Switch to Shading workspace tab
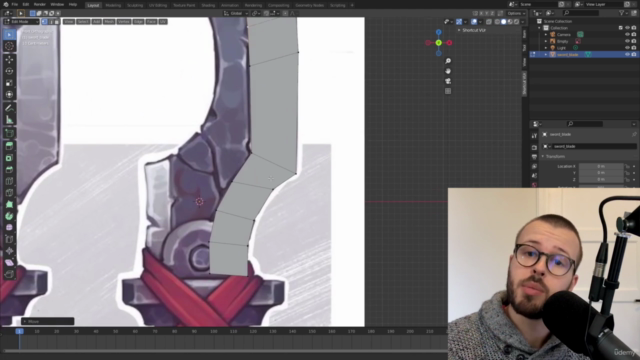Viewport: 640px width, 360px height. (x=208, y=5)
